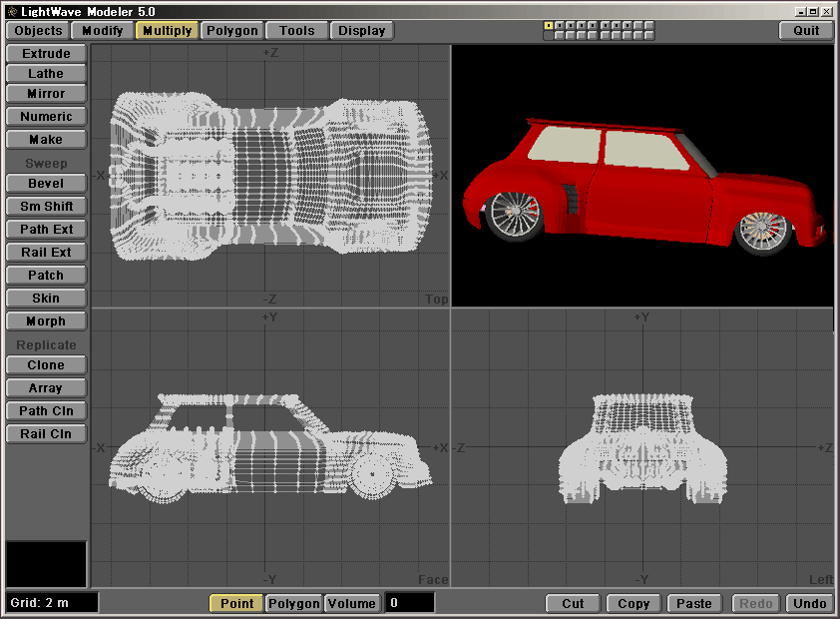Activate the Bevel tool
The height and width of the screenshot is (619, 840).
(46, 184)
